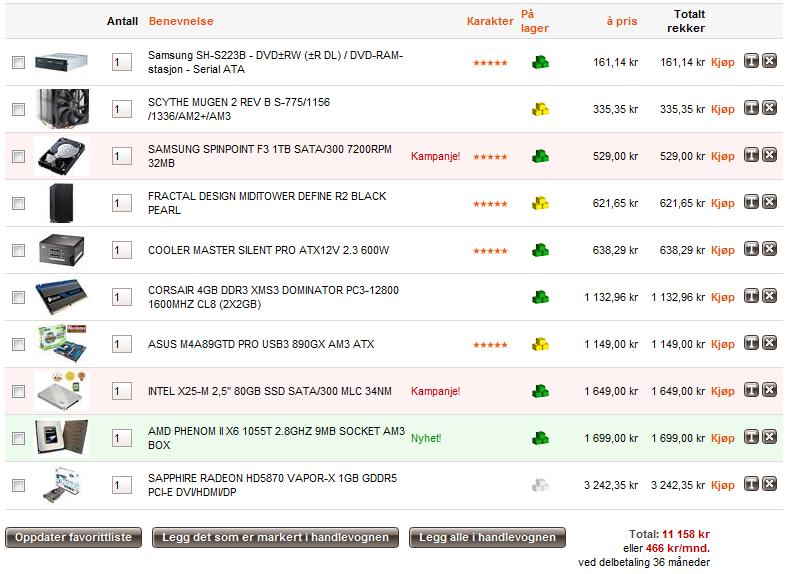The image size is (787, 574).
Task: Mark the Intel X25-M SSD checkbox
Action: (19, 391)
